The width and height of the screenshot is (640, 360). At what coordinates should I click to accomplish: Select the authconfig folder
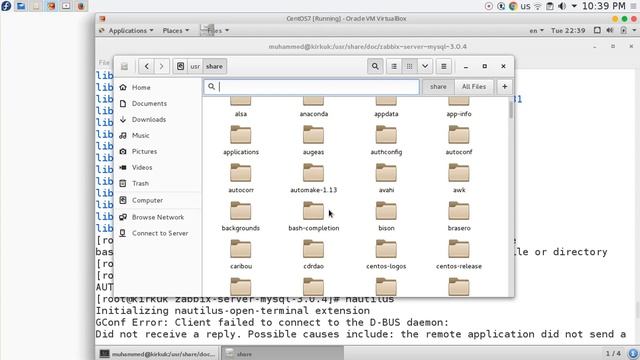tap(386, 140)
